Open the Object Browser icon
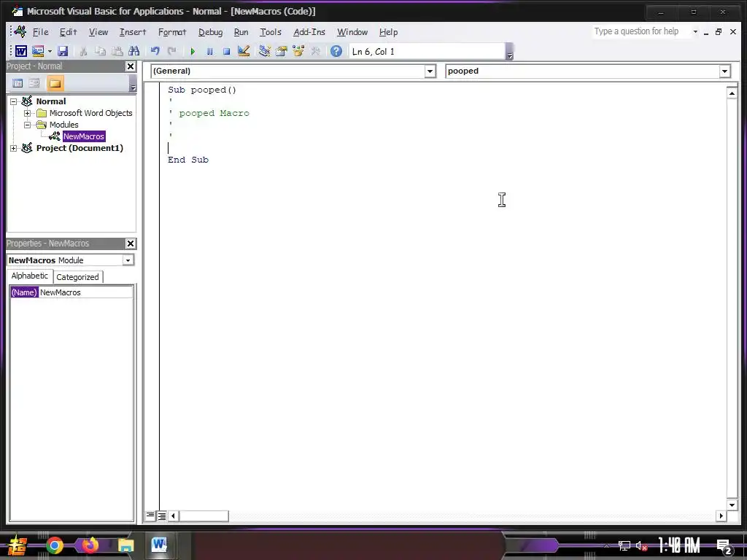The height and width of the screenshot is (560, 747). tap(298, 51)
